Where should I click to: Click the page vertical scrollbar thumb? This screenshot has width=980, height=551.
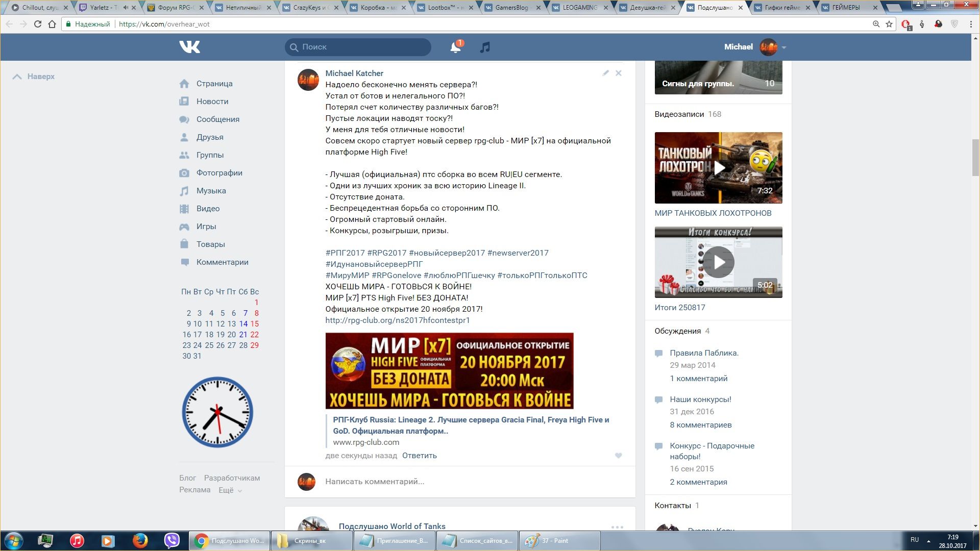975,157
